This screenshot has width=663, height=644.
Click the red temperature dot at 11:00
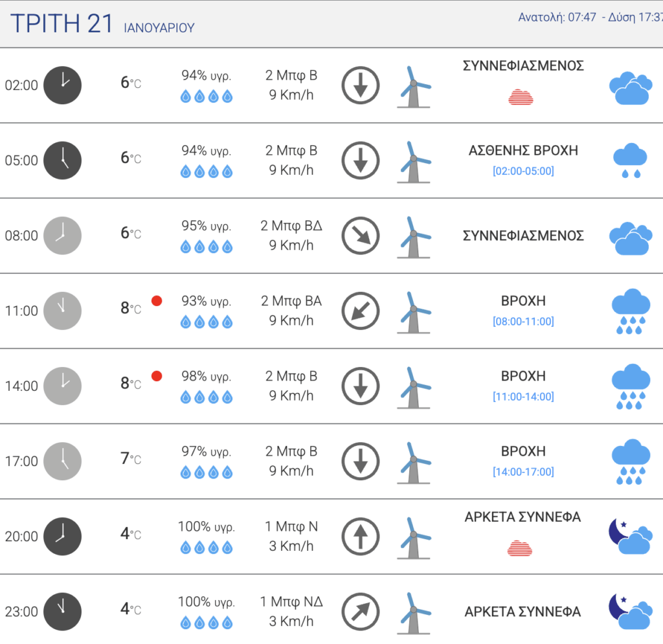[x=157, y=301]
